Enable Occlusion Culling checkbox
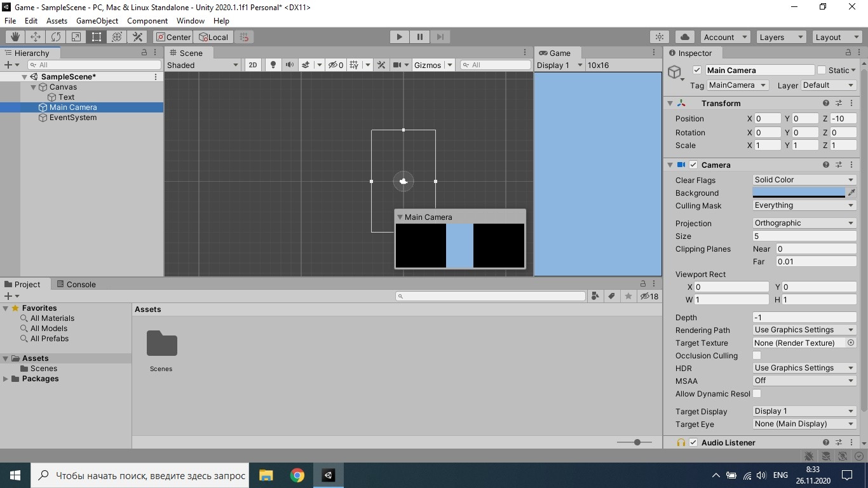Screen dimensions: 868x488 pos(757,355)
